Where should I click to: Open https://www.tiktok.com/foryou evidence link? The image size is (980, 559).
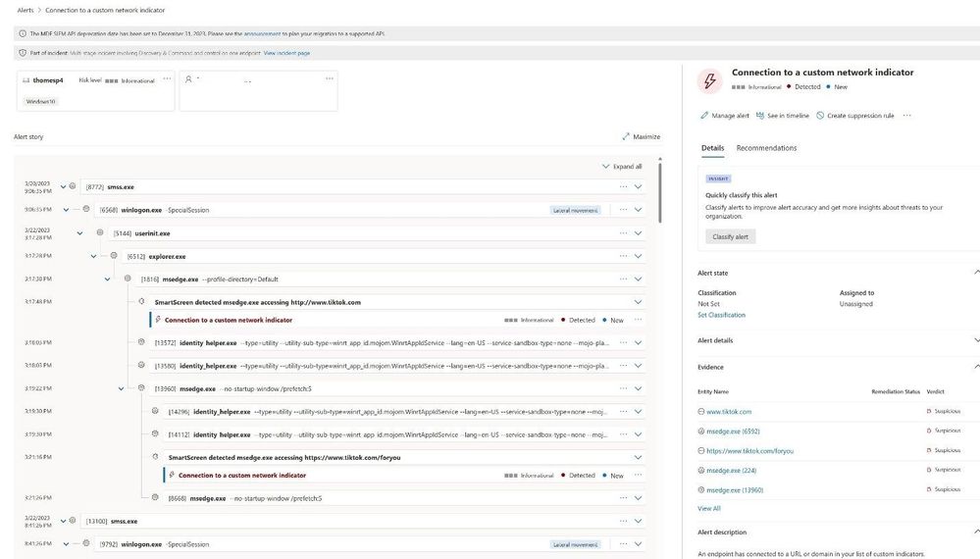click(x=750, y=451)
